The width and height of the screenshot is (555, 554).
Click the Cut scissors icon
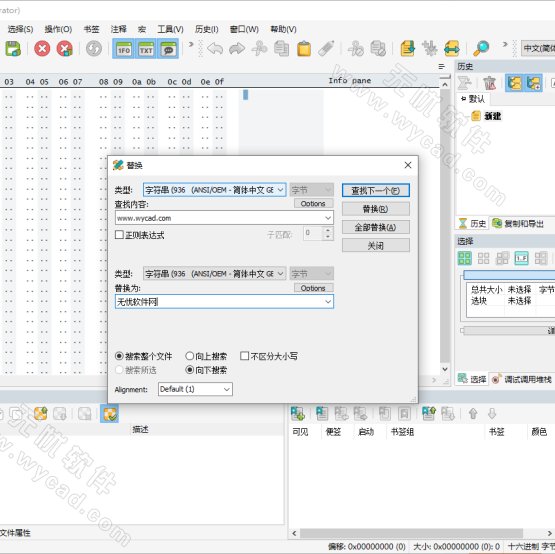click(x=259, y=48)
